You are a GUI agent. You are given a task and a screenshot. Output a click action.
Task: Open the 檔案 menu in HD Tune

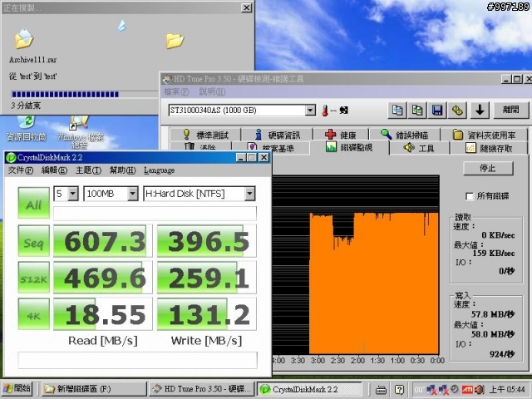click(x=176, y=91)
